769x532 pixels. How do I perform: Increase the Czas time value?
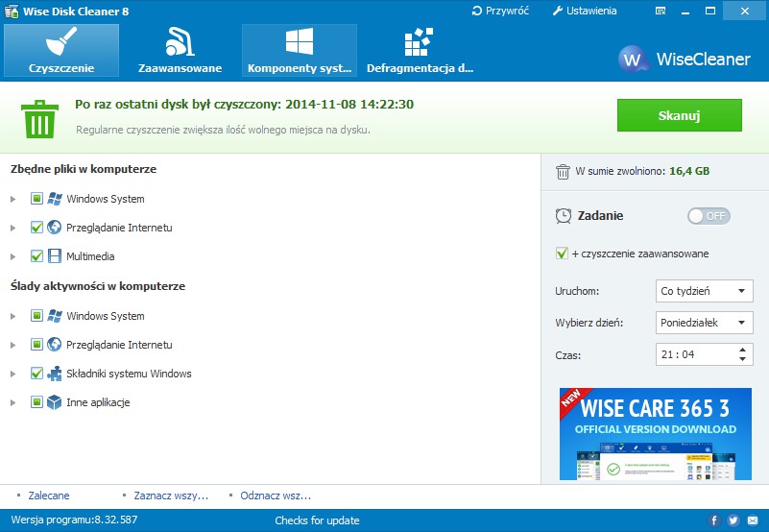pyautogui.click(x=742, y=350)
